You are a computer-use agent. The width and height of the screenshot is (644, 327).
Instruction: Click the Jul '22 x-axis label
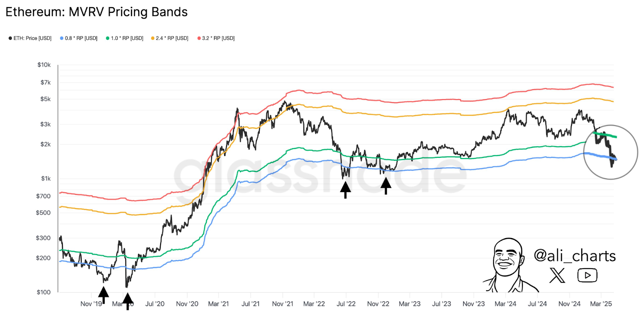click(x=346, y=304)
